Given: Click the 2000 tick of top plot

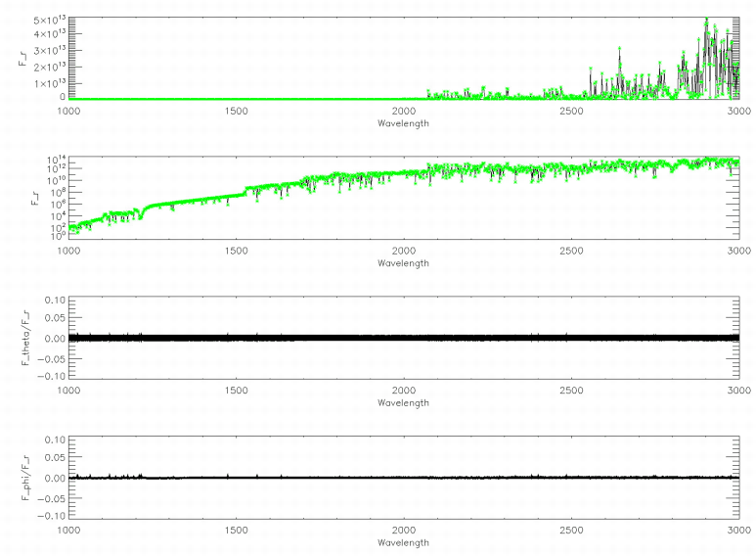Looking at the screenshot, I should [403, 111].
